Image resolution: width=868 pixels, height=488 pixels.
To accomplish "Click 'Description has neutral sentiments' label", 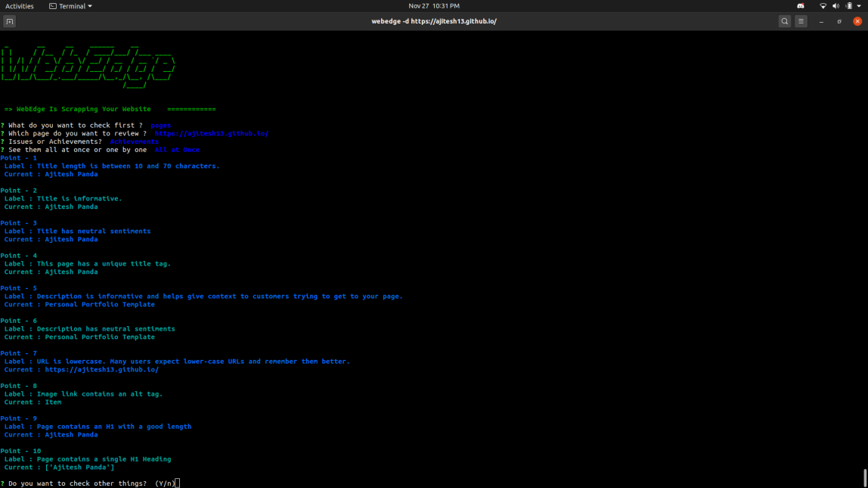I will pos(106,329).
